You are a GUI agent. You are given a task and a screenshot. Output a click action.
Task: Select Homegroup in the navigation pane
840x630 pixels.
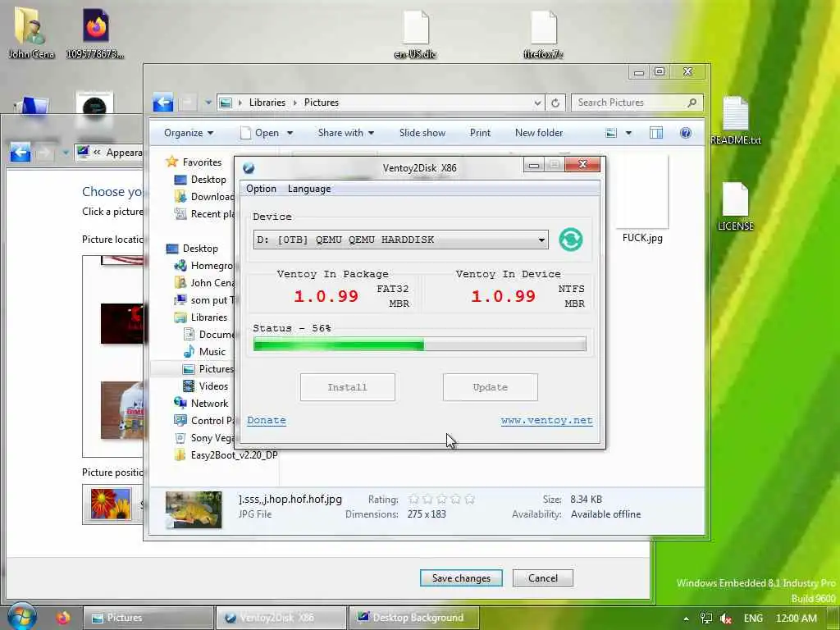[203, 266]
